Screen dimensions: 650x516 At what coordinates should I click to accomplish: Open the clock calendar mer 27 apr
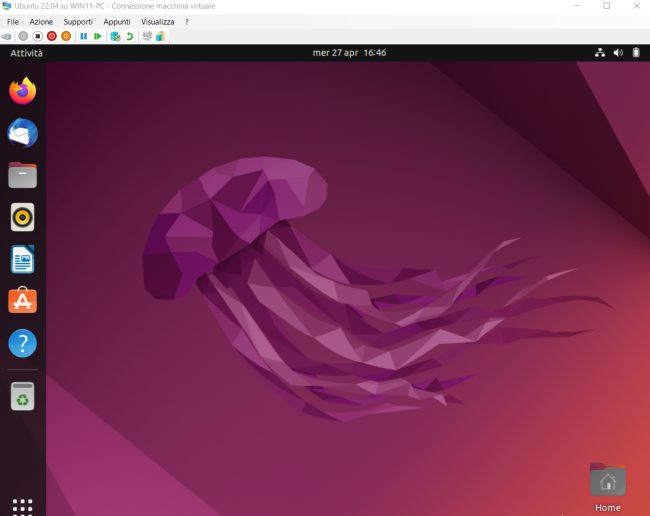[x=349, y=53]
